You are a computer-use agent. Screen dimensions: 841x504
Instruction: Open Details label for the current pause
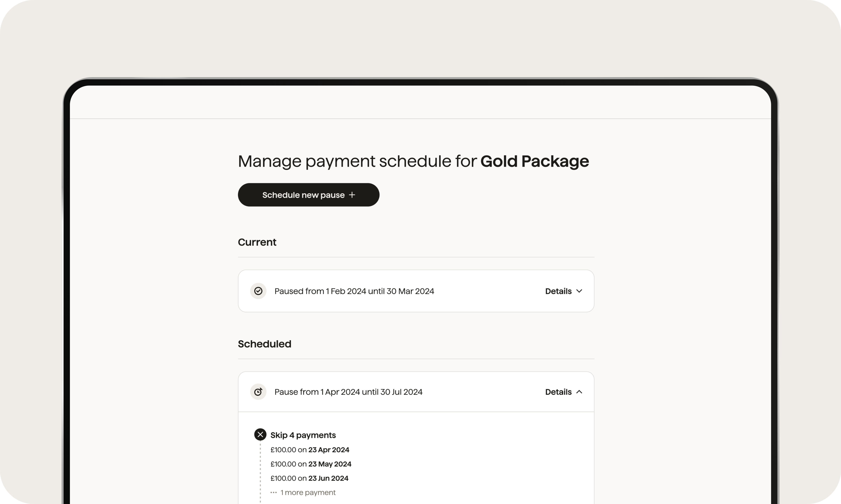(x=558, y=291)
